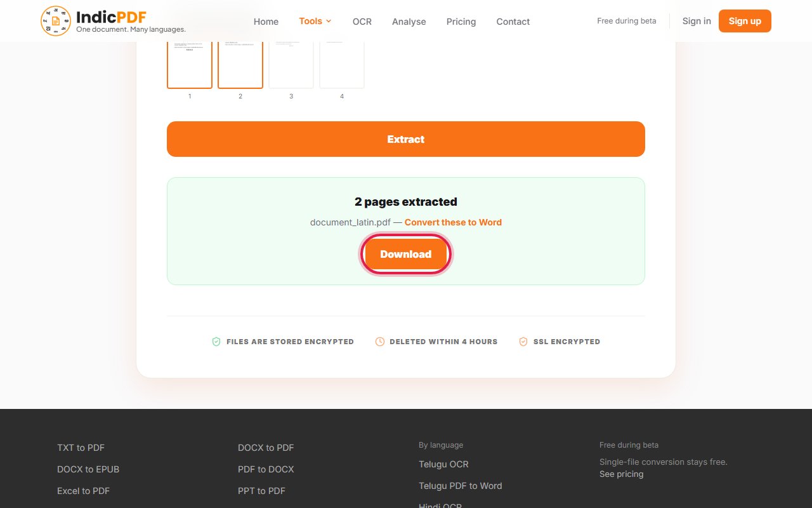Open TXT to PDF footer link
The width and height of the screenshot is (812, 508).
81,448
